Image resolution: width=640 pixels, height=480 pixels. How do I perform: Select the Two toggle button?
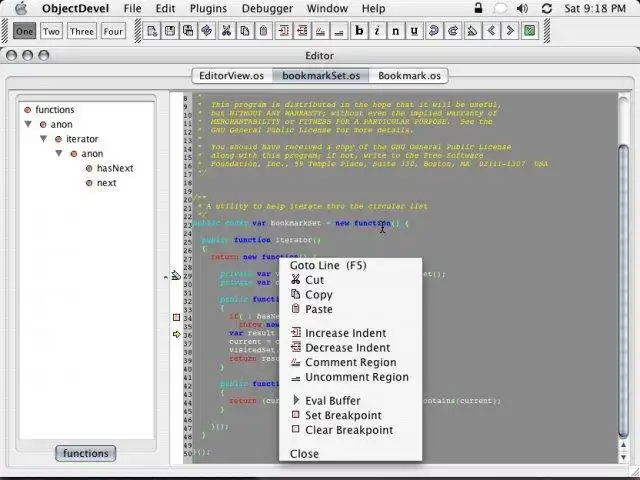tap(51, 31)
